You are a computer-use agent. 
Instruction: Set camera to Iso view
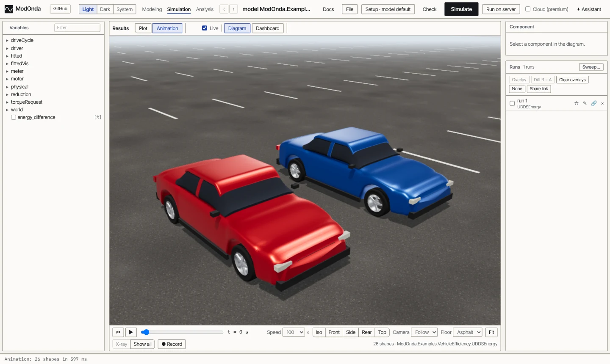click(x=319, y=332)
